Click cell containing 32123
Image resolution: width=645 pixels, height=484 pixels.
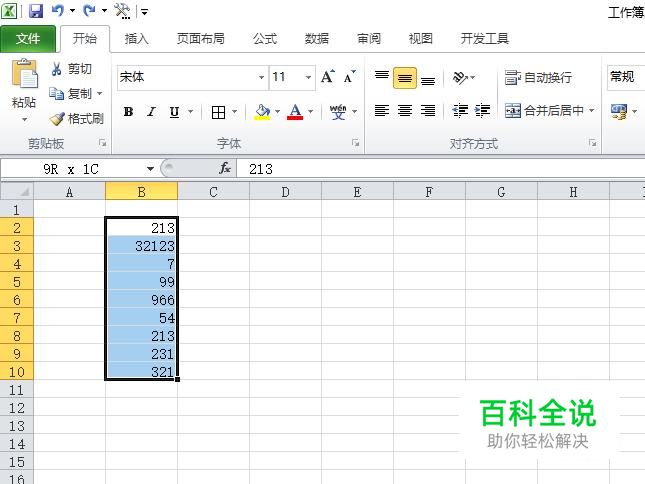[x=142, y=246]
